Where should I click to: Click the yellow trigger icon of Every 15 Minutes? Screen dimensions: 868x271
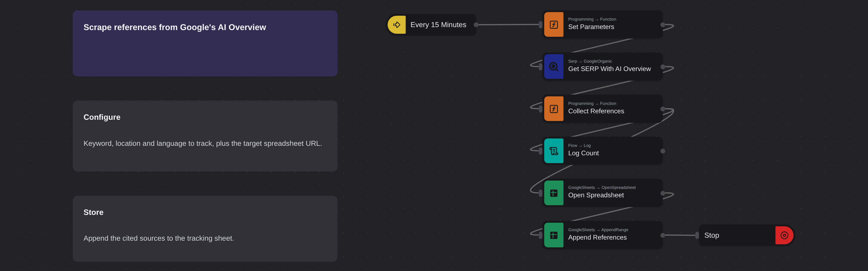point(397,25)
